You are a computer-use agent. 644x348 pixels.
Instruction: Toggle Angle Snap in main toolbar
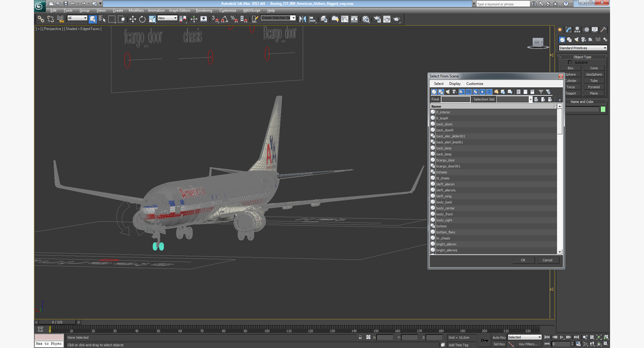coord(225,19)
